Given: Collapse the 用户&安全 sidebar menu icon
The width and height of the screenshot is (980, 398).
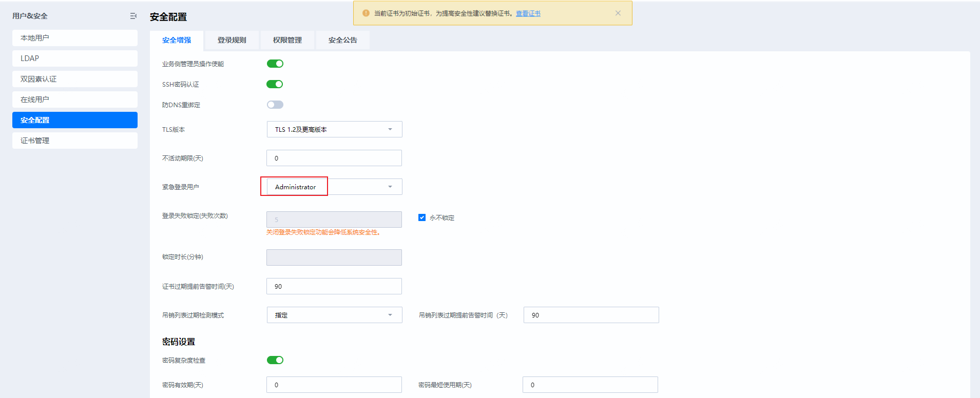Looking at the screenshot, I should (x=133, y=16).
